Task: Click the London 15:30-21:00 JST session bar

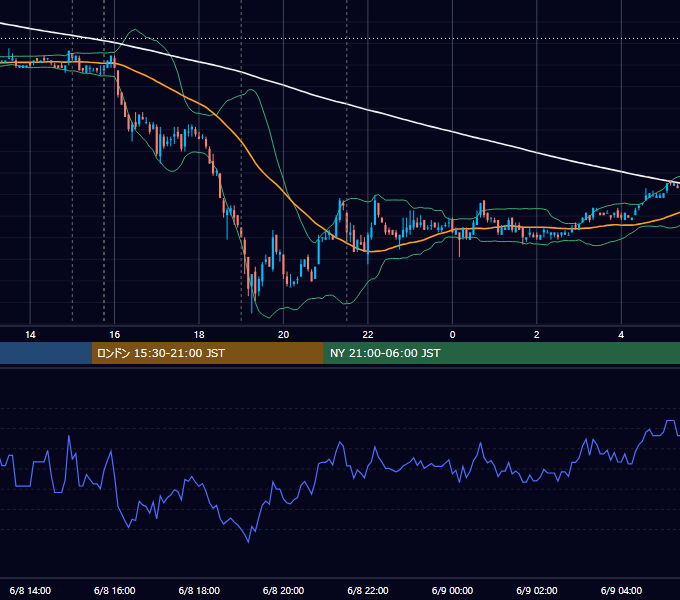Action: 207,353
